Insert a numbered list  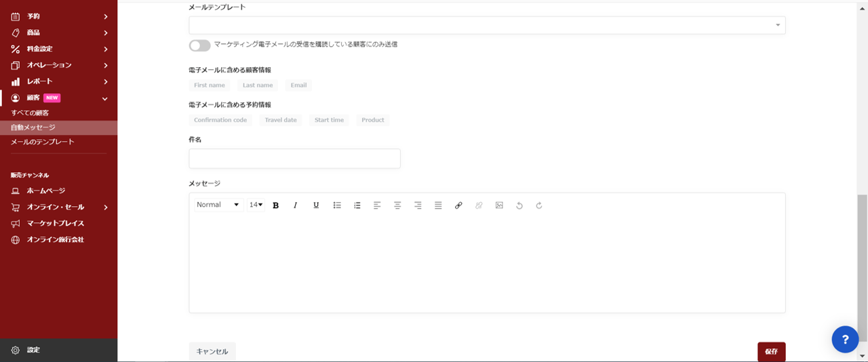point(357,205)
